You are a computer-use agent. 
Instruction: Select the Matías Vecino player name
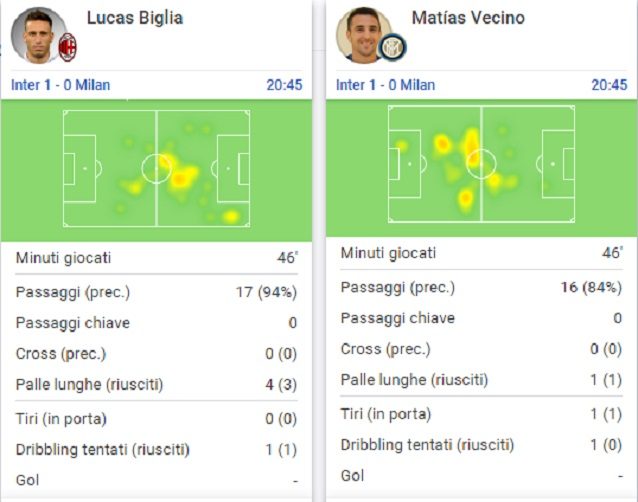(x=468, y=18)
